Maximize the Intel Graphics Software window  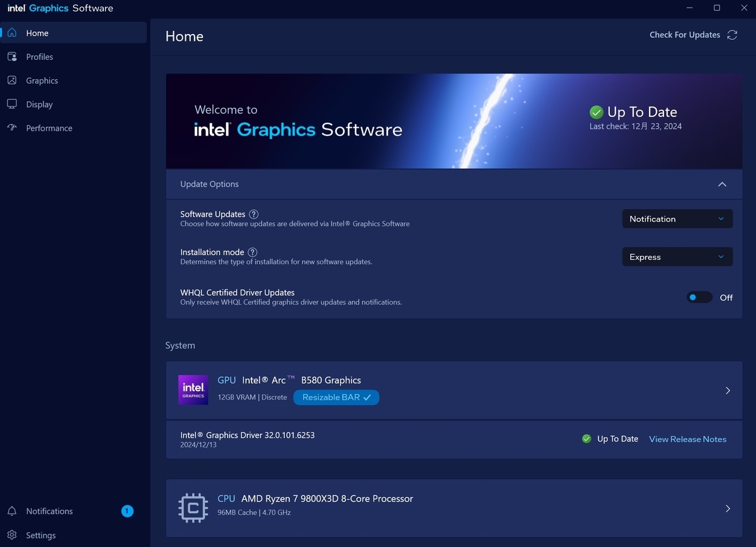pos(717,8)
